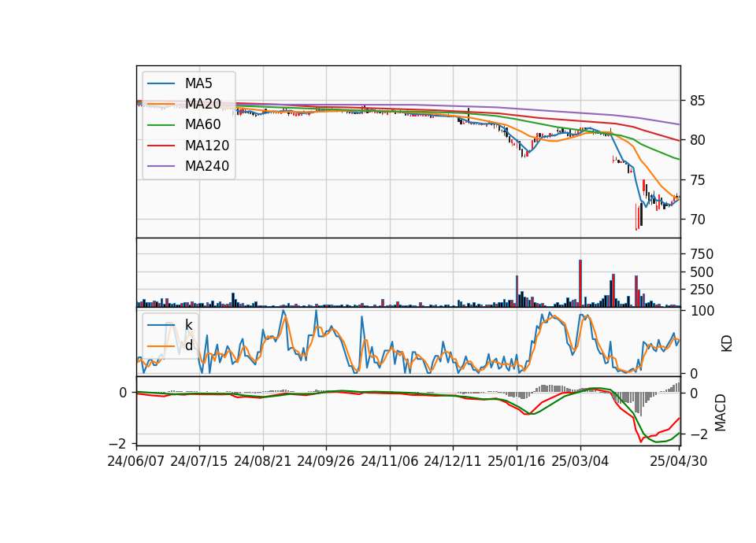
Task: Click the MA120 legend label
Action: pos(207,146)
